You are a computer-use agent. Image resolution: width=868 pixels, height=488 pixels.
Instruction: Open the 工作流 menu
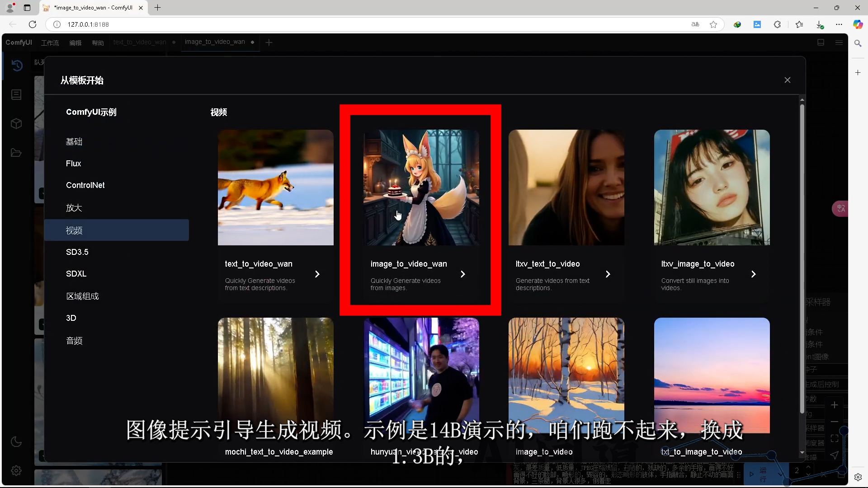[50, 42]
